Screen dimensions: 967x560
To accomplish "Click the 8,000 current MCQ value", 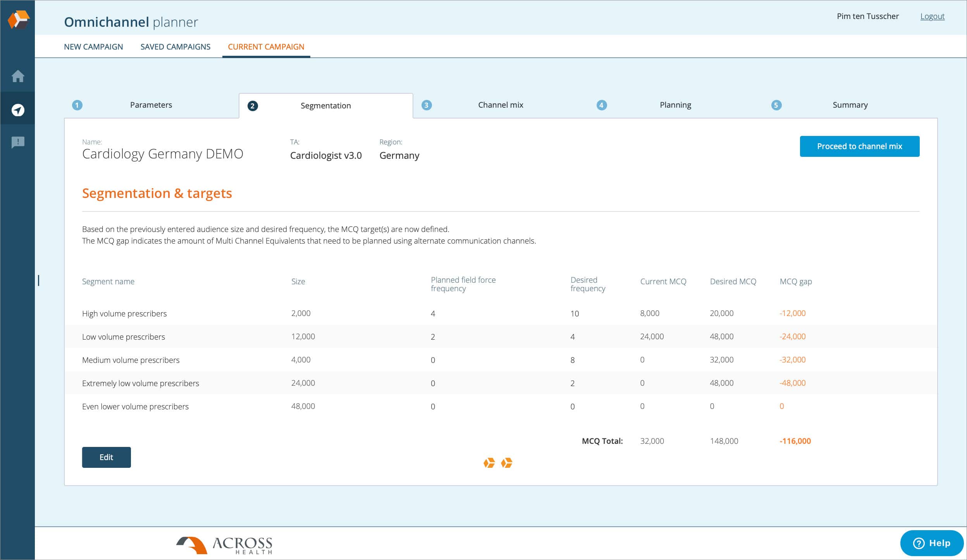I will pyautogui.click(x=649, y=313).
